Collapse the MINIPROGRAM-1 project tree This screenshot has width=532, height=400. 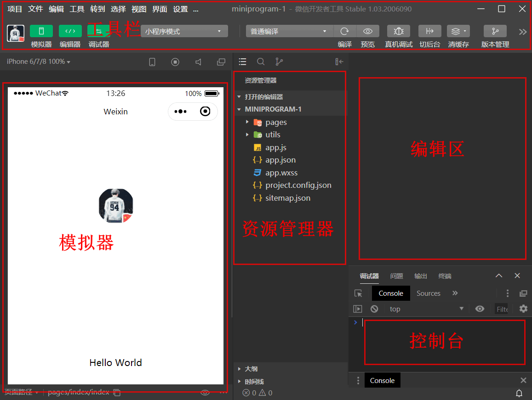290,109
